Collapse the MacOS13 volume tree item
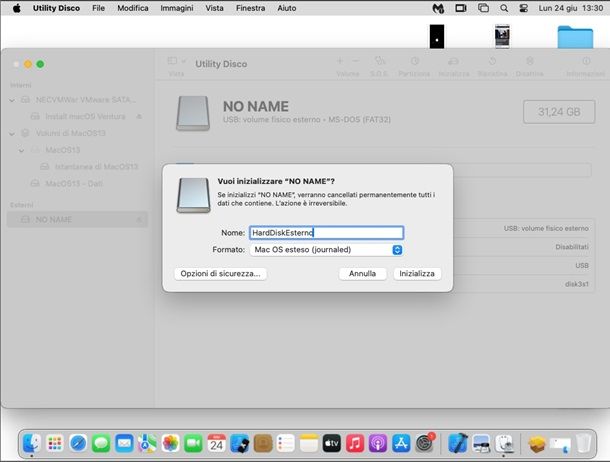The image size is (610, 462). coord(22,150)
